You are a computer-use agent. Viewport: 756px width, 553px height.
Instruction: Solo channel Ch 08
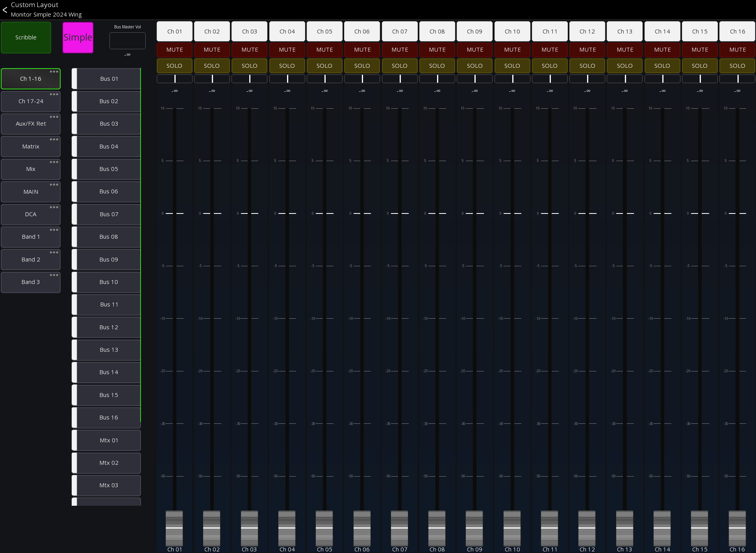[437, 66]
